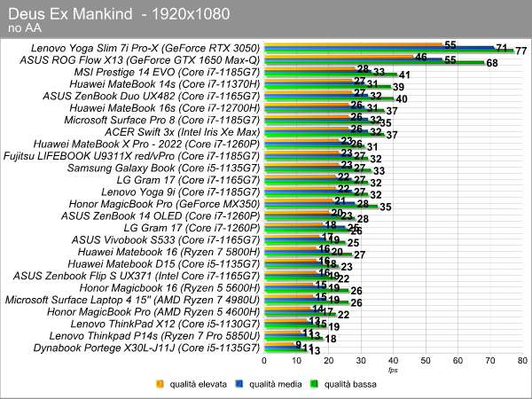Screen dimensions: 532x399
Task: Click the x-axis tick label 60
Action: click(x=458, y=361)
